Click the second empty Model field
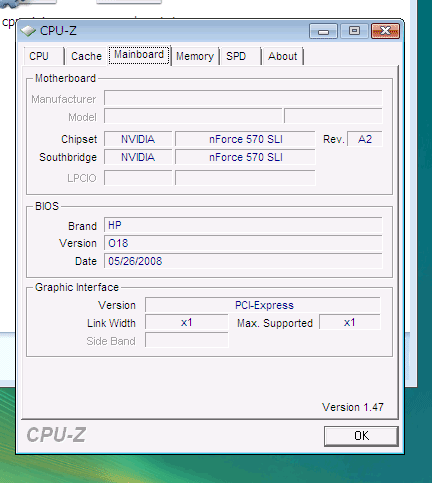The height and width of the screenshot is (483, 432). (333, 116)
